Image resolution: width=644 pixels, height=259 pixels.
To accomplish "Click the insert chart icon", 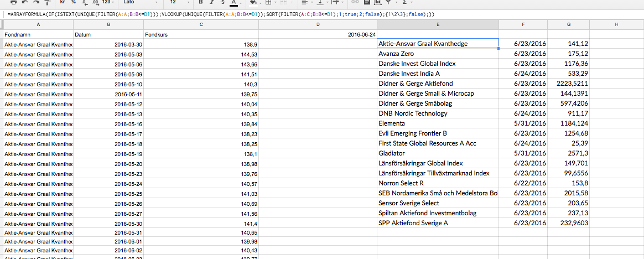I will (x=377, y=2).
